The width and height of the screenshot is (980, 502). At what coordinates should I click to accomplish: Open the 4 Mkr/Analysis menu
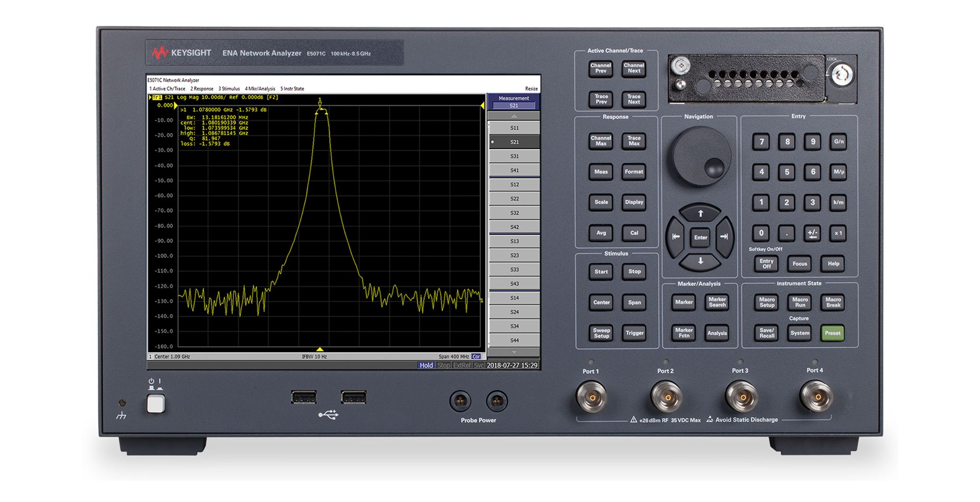tap(260, 89)
